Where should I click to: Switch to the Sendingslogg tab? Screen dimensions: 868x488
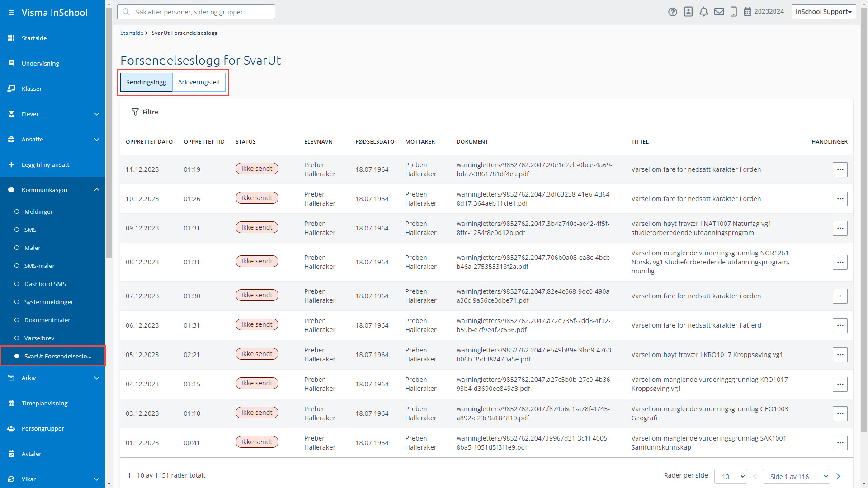146,82
